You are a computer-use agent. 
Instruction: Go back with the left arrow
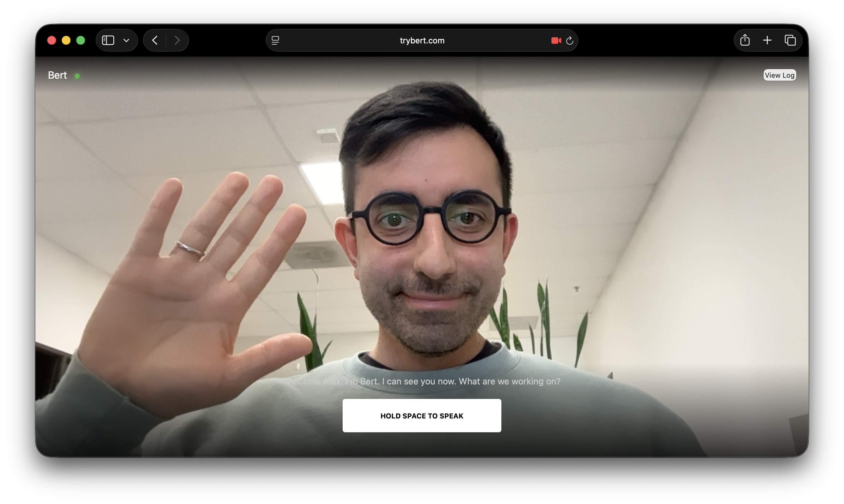click(x=155, y=40)
